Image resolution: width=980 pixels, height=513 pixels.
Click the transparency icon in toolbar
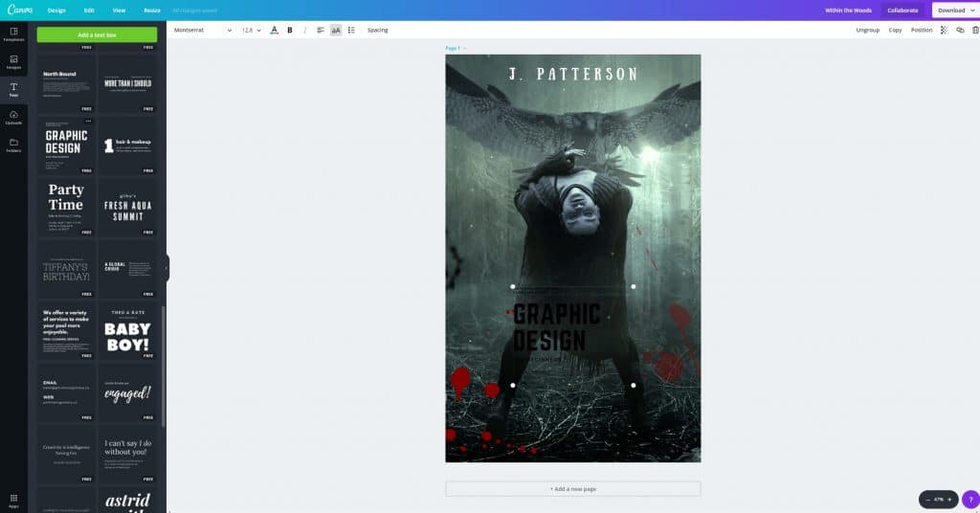click(x=944, y=30)
